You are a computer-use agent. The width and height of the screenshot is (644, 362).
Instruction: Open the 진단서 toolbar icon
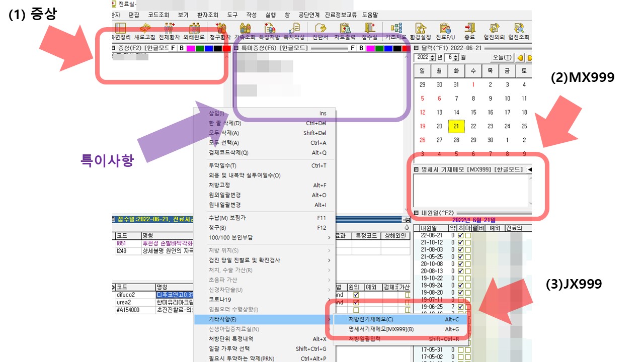(x=319, y=31)
